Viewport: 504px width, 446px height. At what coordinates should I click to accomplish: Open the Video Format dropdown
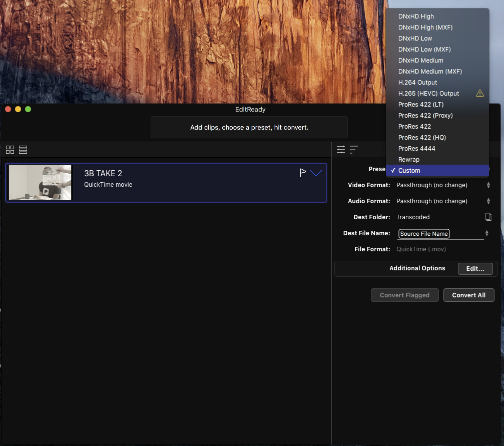tap(442, 185)
